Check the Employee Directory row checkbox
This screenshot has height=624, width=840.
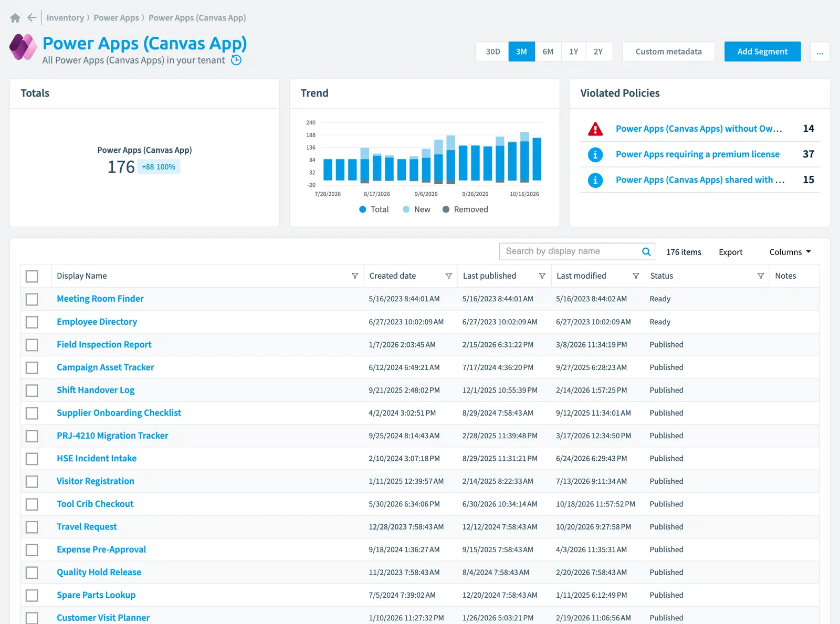coord(32,322)
